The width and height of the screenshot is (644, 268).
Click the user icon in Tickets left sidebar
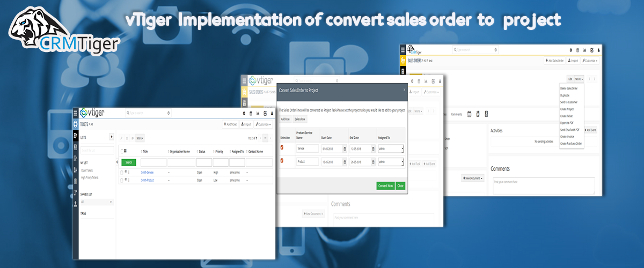(x=75, y=204)
